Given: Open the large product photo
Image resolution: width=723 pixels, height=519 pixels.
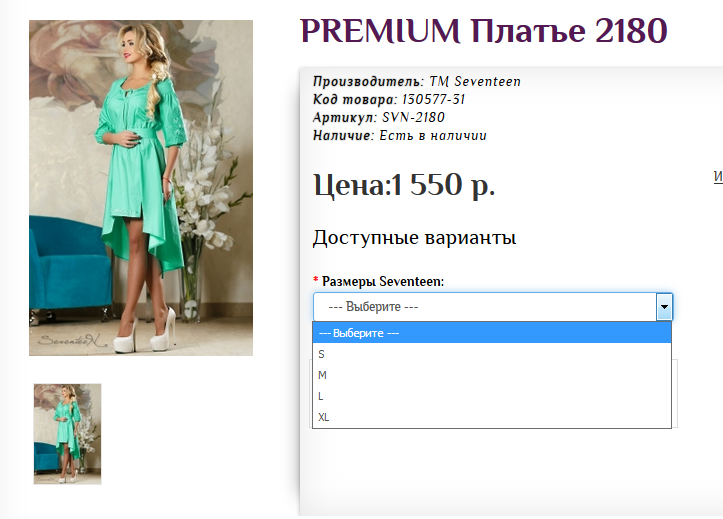Looking at the screenshot, I should pyautogui.click(x=141, y=188).
